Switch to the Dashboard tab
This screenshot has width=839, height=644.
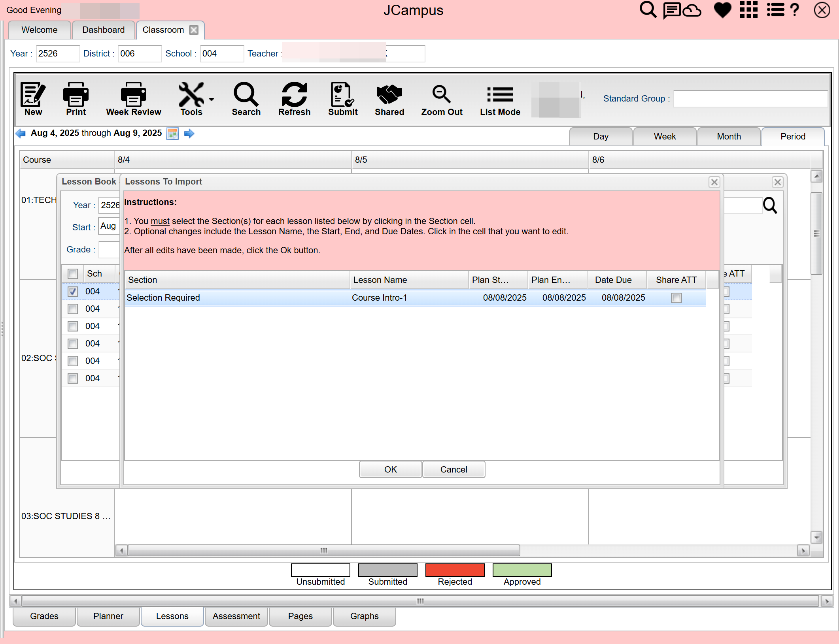[x=104, y=30]
